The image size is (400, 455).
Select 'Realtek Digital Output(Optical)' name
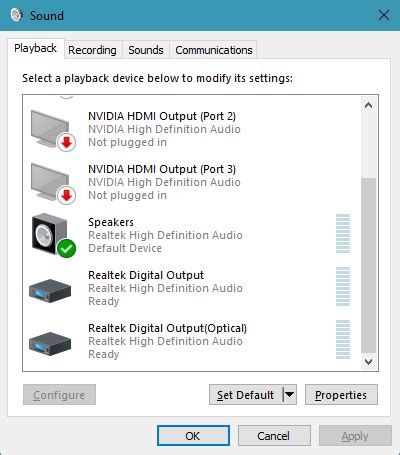pyautogui.click(x=167, y=328)
